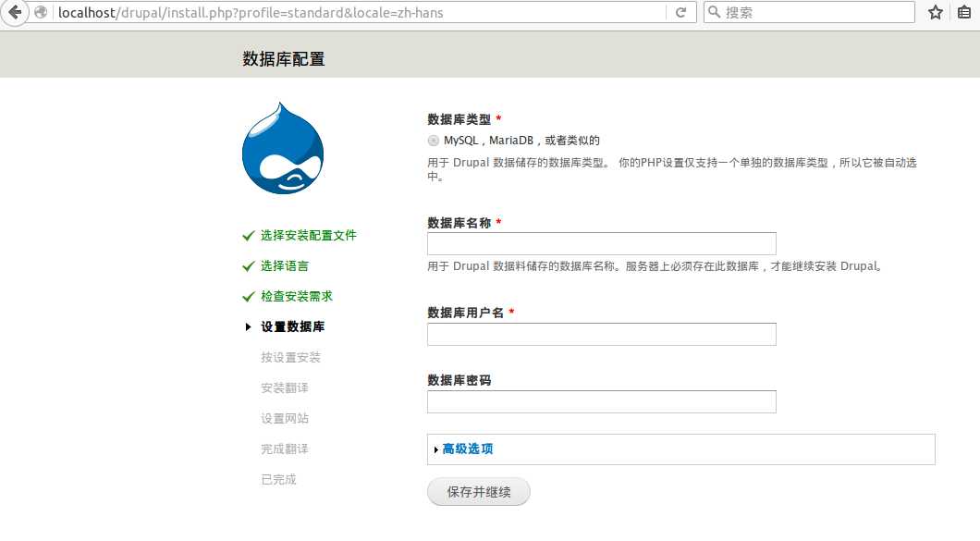This screenshot has width=980, height=541.
Task: Click the 数据库名称 label
Action: [x=459, y=223]
